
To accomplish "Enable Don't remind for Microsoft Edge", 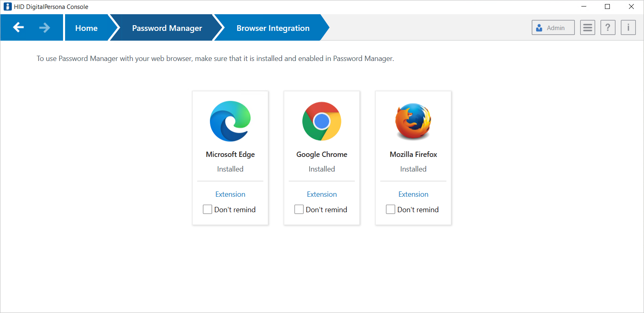I will 207,209.
